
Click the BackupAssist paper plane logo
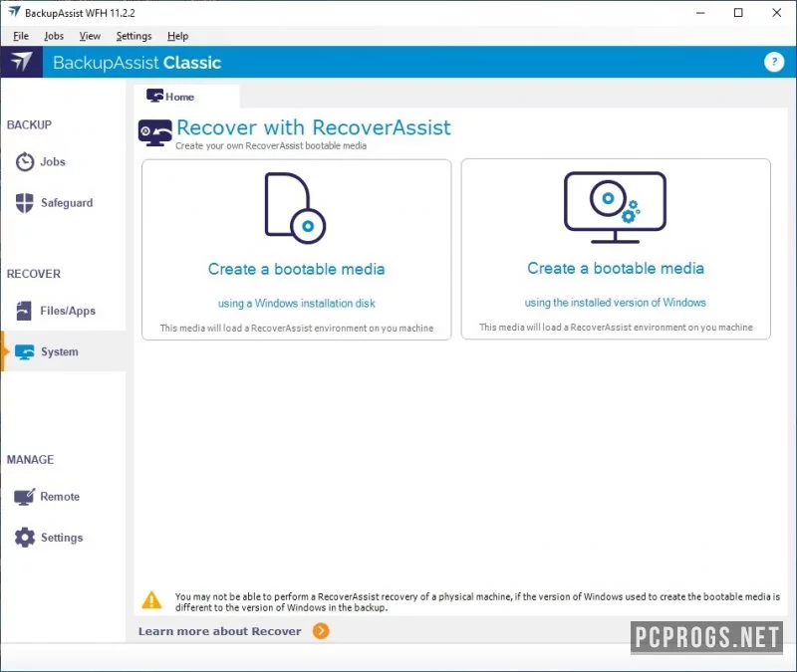coord(21,62)
